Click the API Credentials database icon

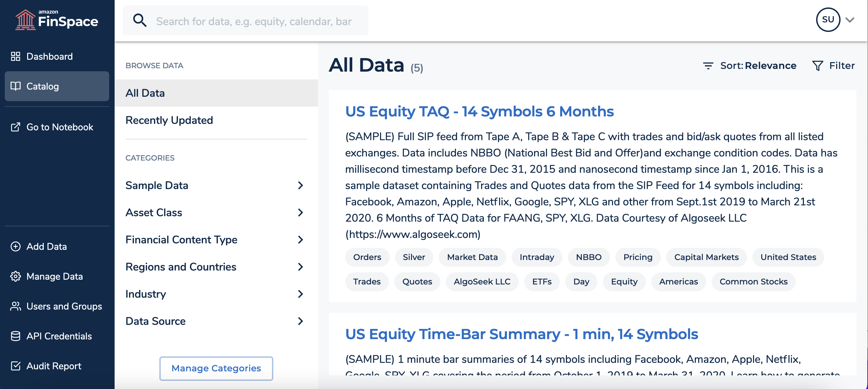coord(16,336)
